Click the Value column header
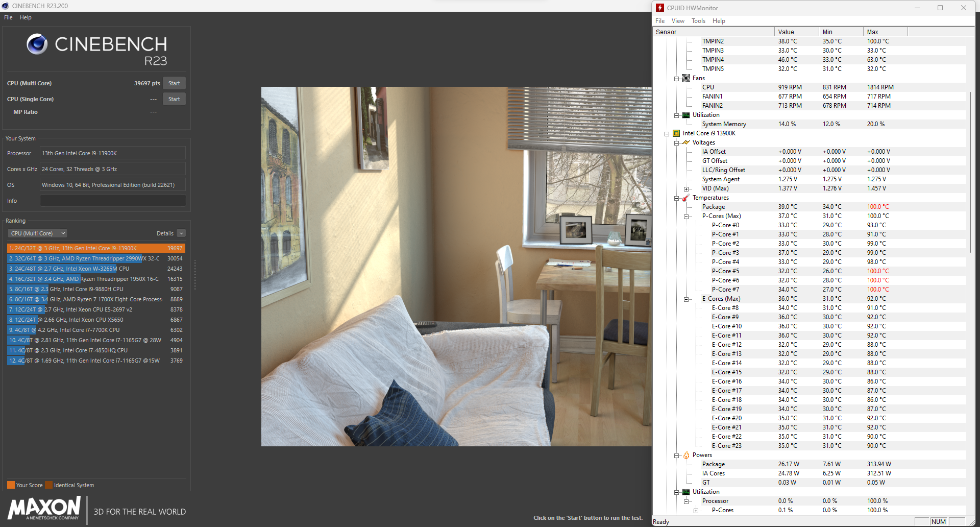The width and height of the screenshot is (980, 527). click(797, 32)
